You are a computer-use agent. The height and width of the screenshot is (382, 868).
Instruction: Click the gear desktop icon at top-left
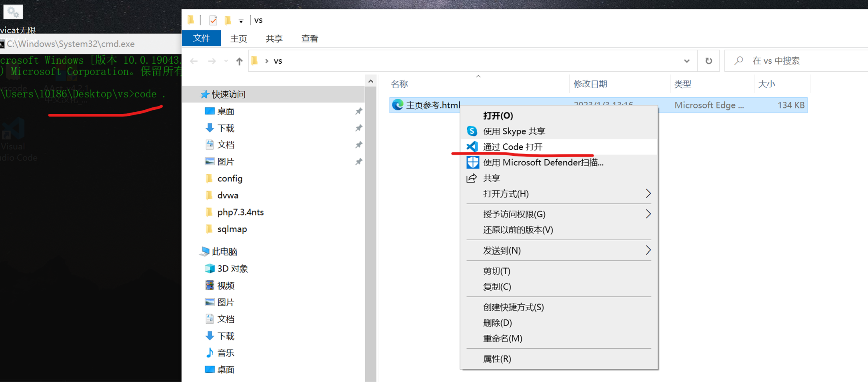tap(13, 12)
